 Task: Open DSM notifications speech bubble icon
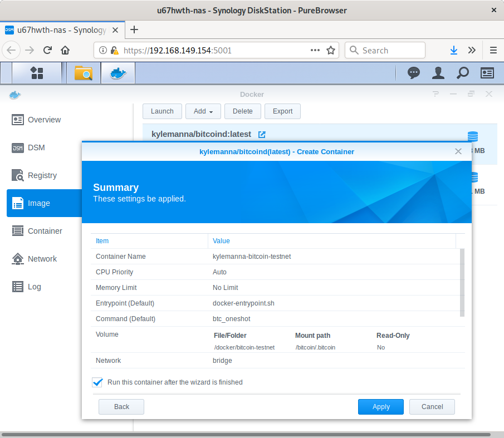coord(413,73)
